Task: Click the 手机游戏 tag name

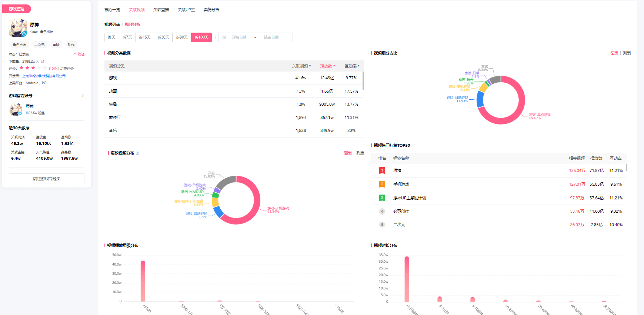Action: [x=401, y=184]
